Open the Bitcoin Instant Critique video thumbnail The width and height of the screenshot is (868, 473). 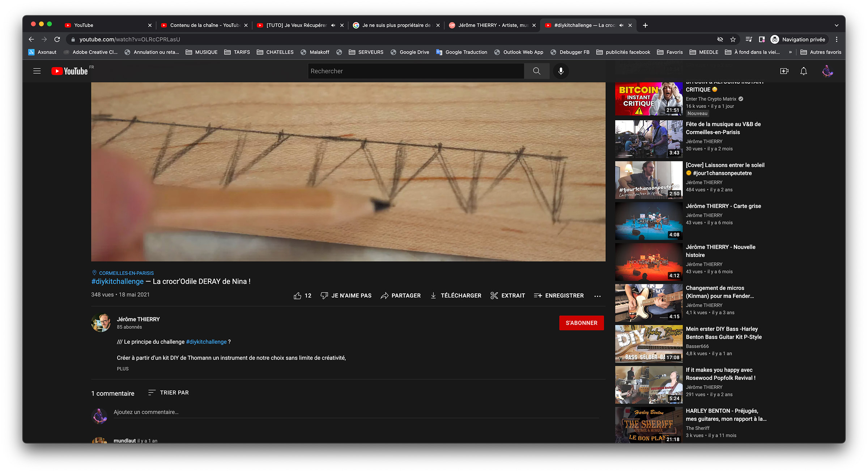(649, 99)
